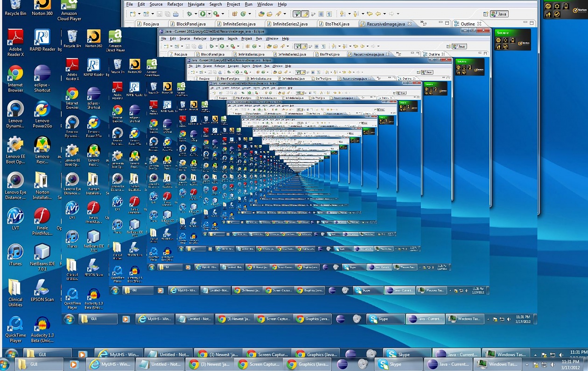The height and width of the screenshot is (371, 588).
Task: Click Open Perspective icon beside outermost Java button
Action: tap(486, 14)
